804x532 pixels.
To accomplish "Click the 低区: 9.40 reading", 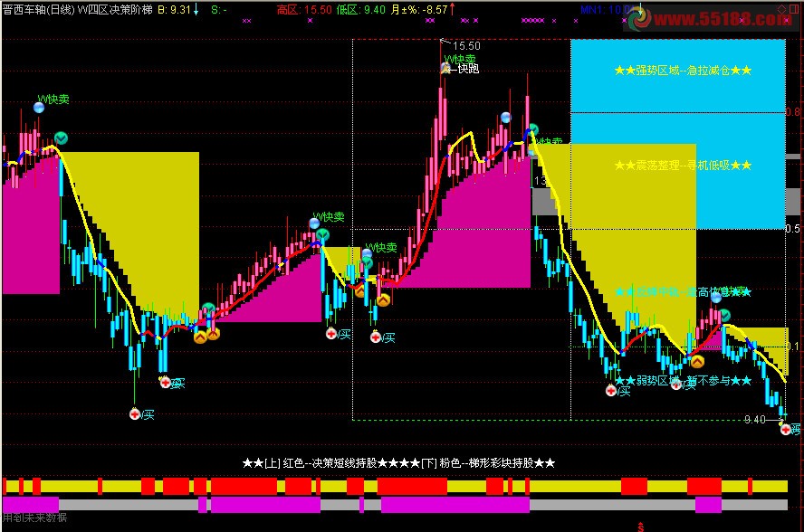I will coord(361,10).
